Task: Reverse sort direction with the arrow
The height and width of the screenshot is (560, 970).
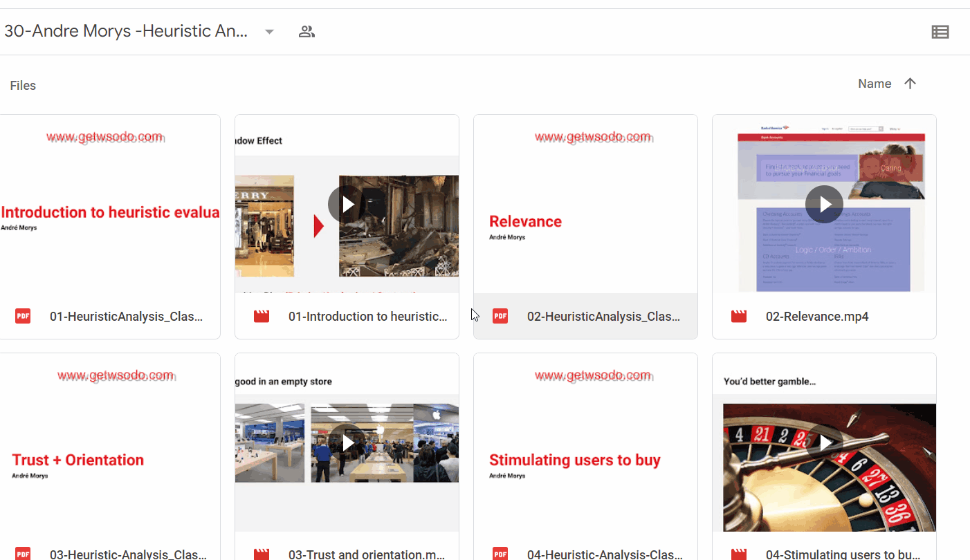Action: pyautogui.click(x=910, y=84)
